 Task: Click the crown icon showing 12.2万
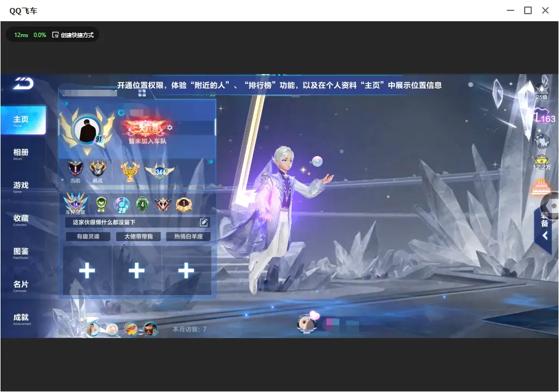pos(542,163)
